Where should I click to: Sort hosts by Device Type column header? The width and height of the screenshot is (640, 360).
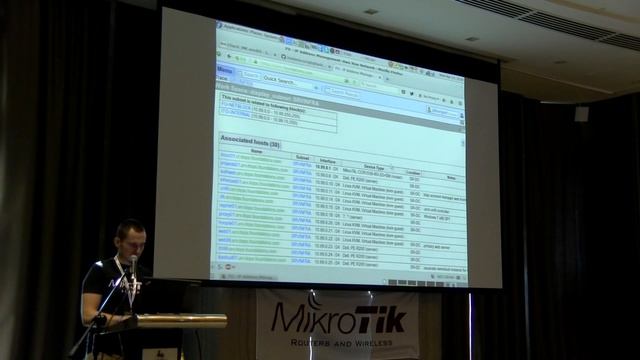(x=374, y=167)
